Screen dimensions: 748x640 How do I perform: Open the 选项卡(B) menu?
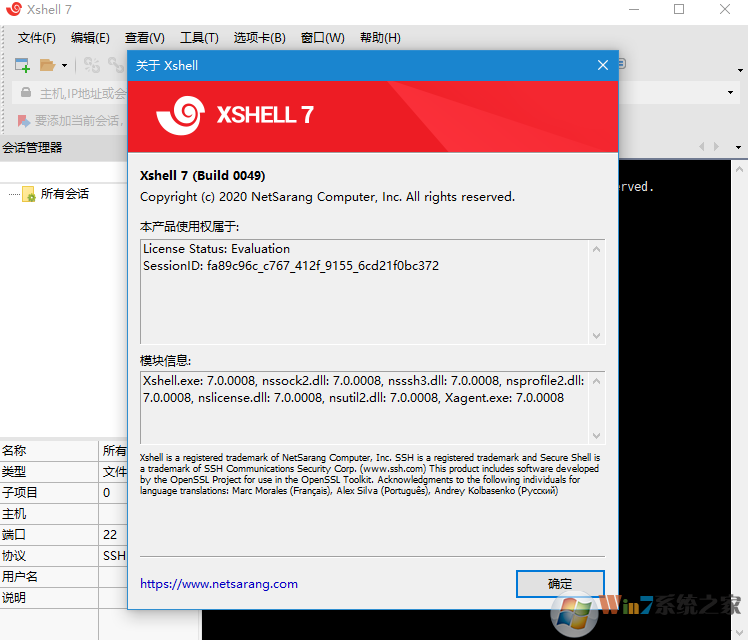coord(260,38)
